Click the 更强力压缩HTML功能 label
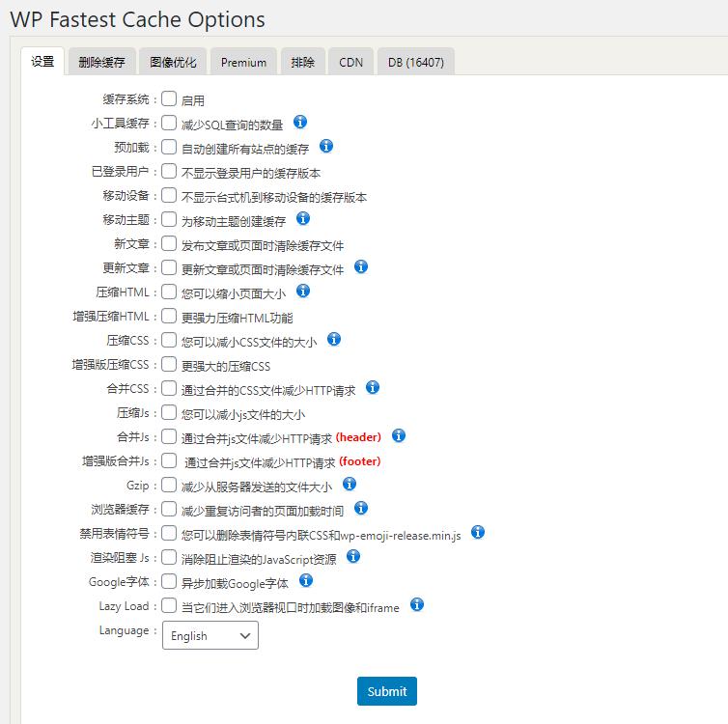728x724 pixels. [x=237, y=318]
